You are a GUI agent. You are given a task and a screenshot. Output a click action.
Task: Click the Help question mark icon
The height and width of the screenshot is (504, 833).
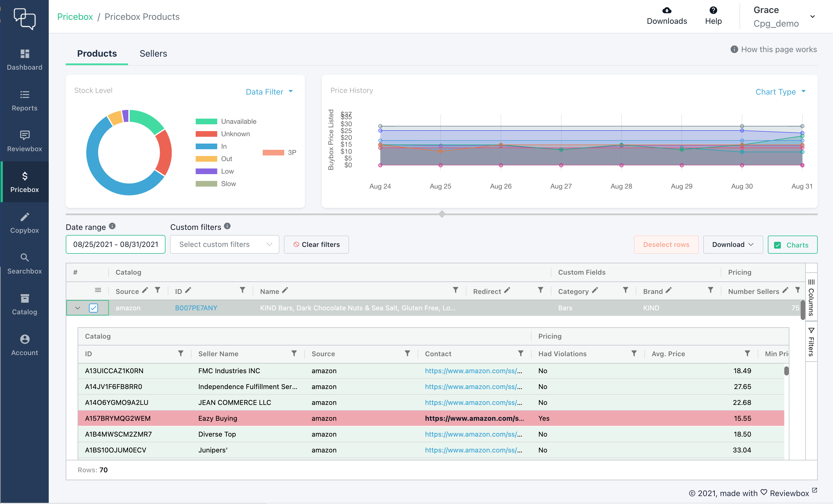[x=713, y=10]
